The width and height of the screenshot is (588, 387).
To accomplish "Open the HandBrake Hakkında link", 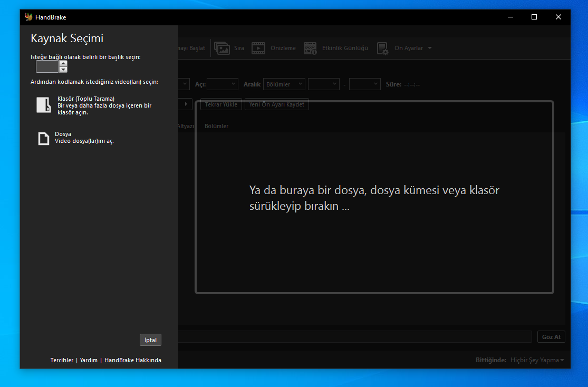I will point(133,361).
